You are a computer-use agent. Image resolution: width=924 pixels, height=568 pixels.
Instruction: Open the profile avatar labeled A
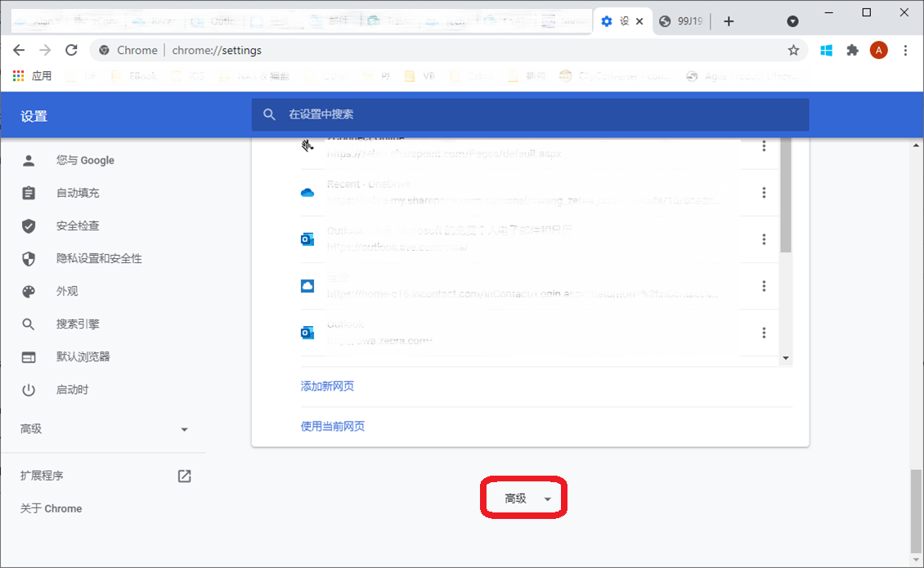click(879, 50)
